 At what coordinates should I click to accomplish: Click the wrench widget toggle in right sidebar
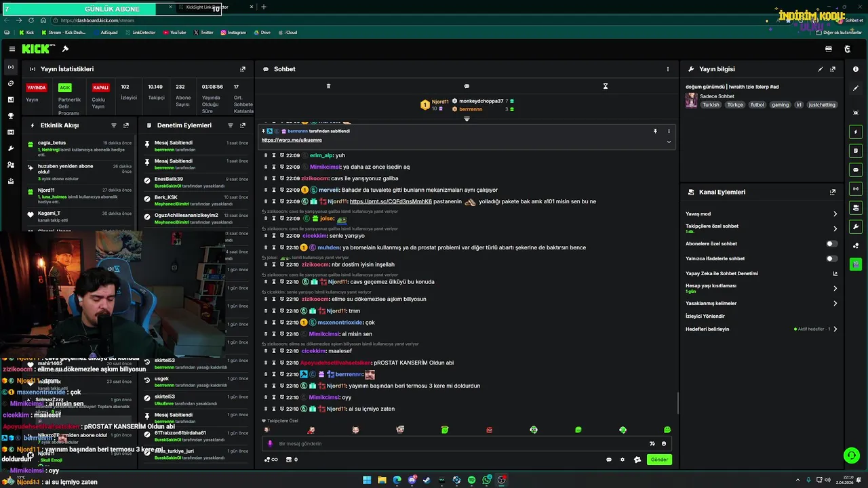pyautogui.click(x=856, y=226)
